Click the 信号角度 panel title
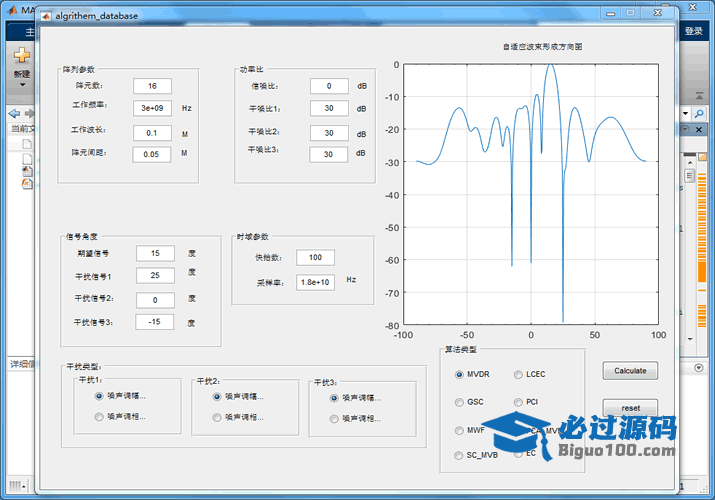Screen dimensions: 715x500 82,237
